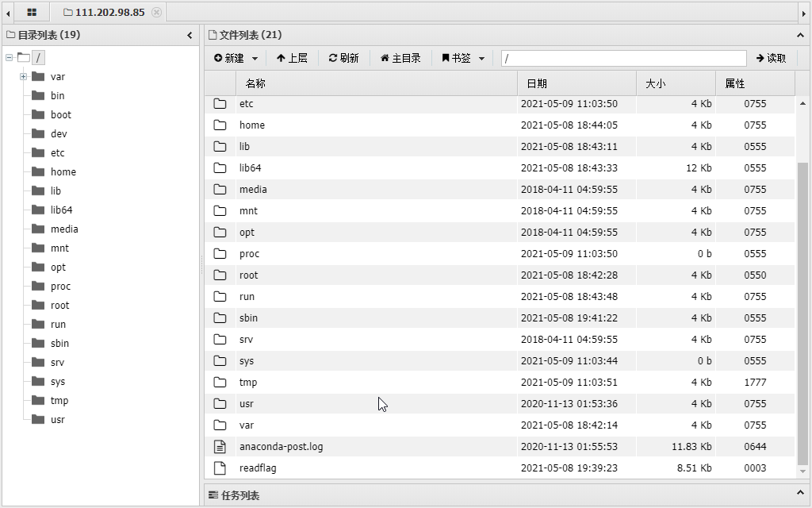Sort by 名称 column header
Viewport: 812px width, 508px height.
(377, 83)
